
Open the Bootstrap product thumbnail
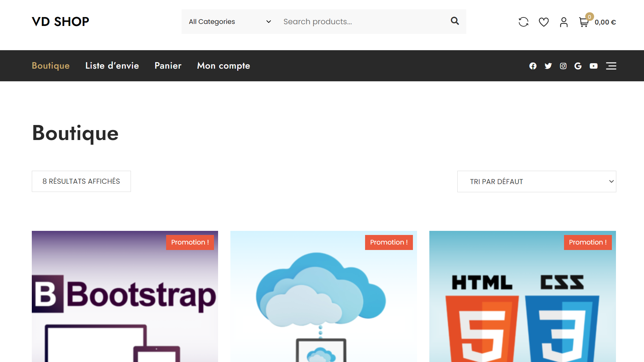coord(125,296)
